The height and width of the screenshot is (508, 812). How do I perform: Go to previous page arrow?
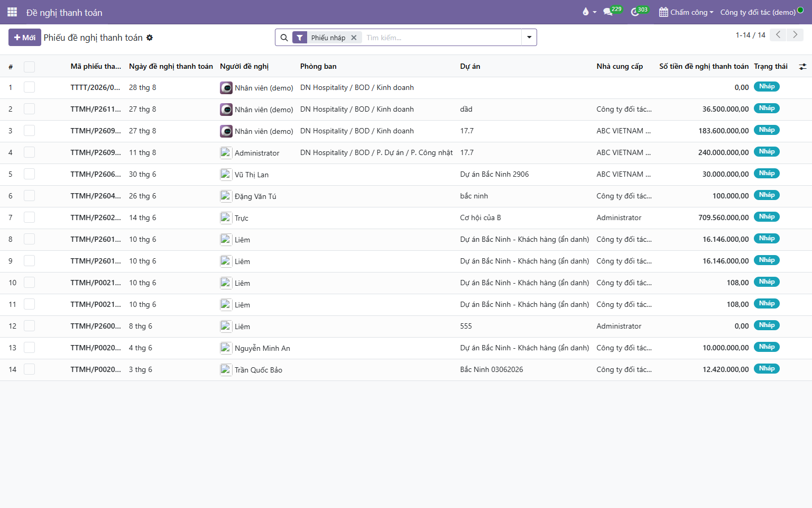(778, 35)
